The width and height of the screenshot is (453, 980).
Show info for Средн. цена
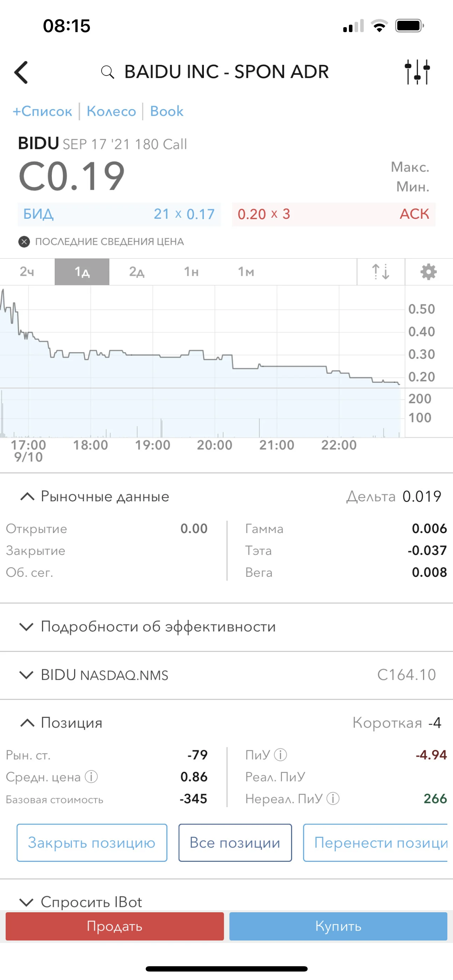[91, 776]
